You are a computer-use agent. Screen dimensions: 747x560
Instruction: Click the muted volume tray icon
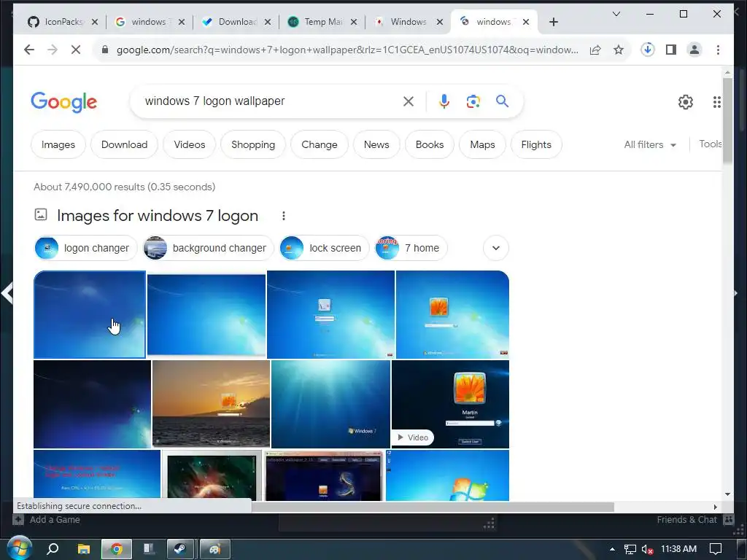click(x=647, y=549)
